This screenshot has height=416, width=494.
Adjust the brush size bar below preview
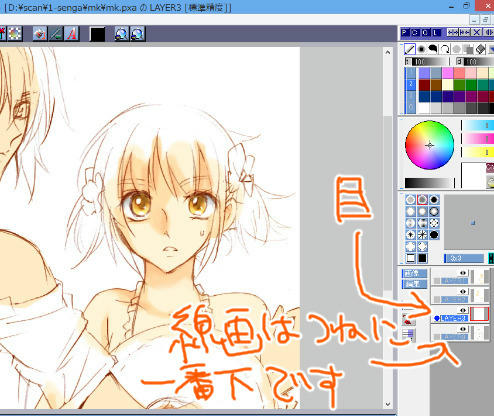tap(464, 258)
